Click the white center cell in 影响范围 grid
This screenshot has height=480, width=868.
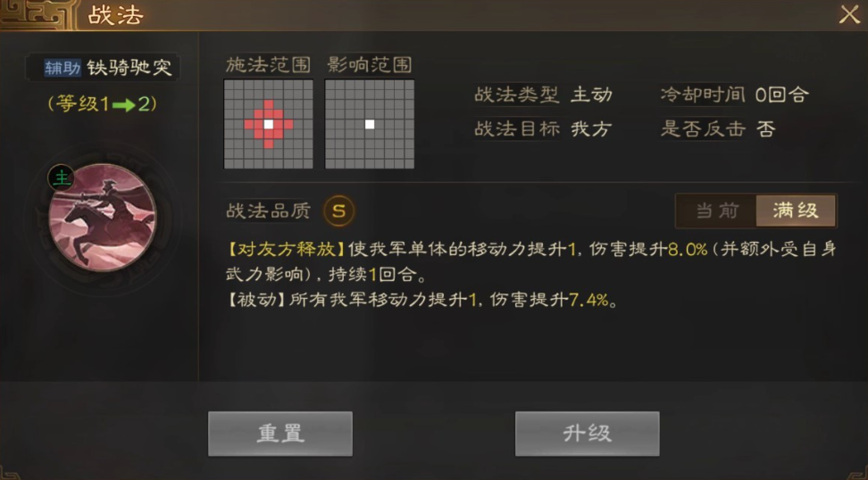tap(370, 124)
